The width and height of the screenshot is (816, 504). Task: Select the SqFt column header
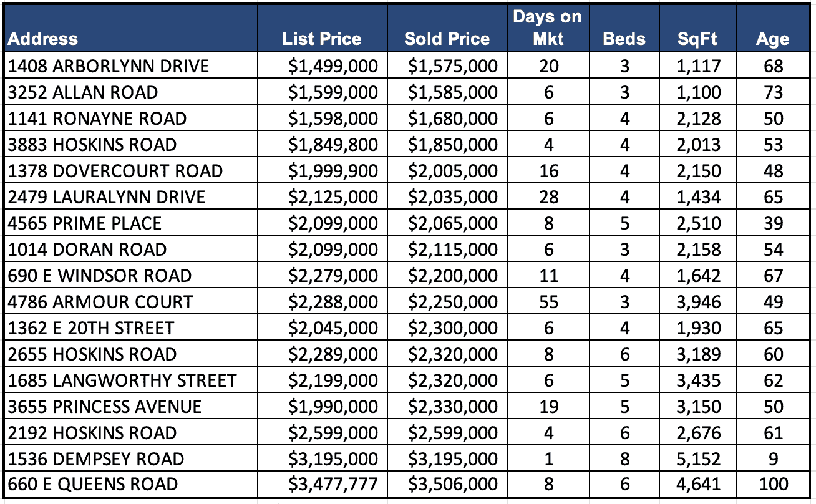tap(697, 39)
